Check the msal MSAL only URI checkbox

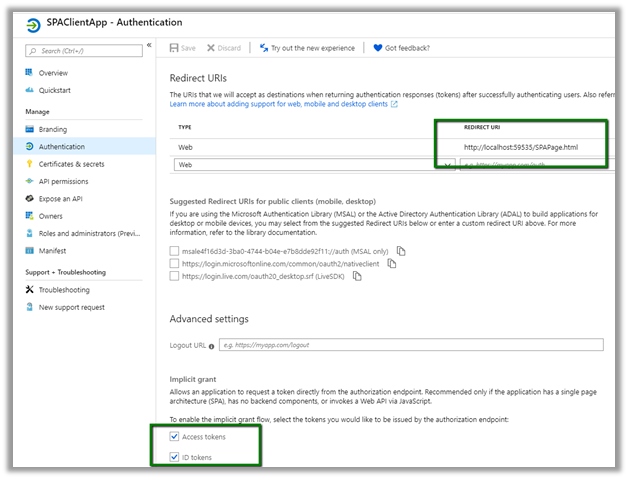click(x=175, y=250)
